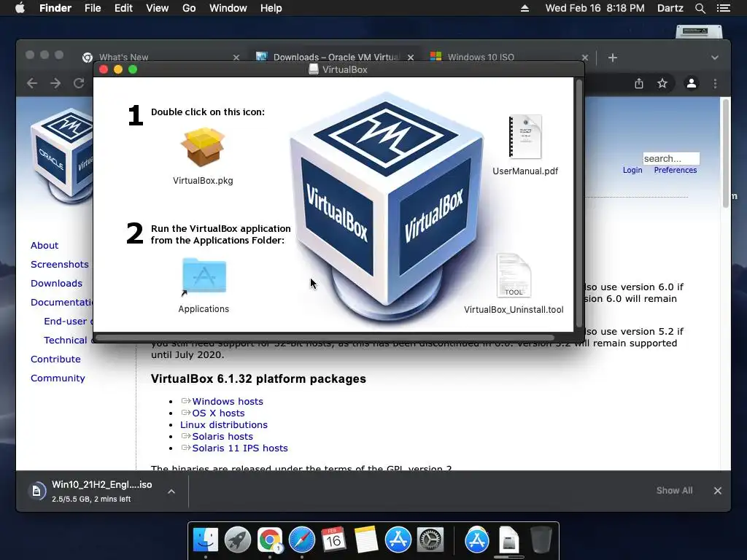Open Safari from the Dock

pos(301,540)
